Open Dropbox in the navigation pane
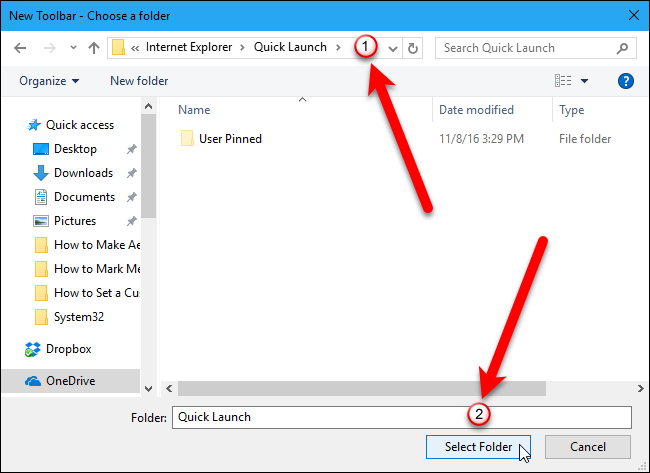 tap(68, 349)
